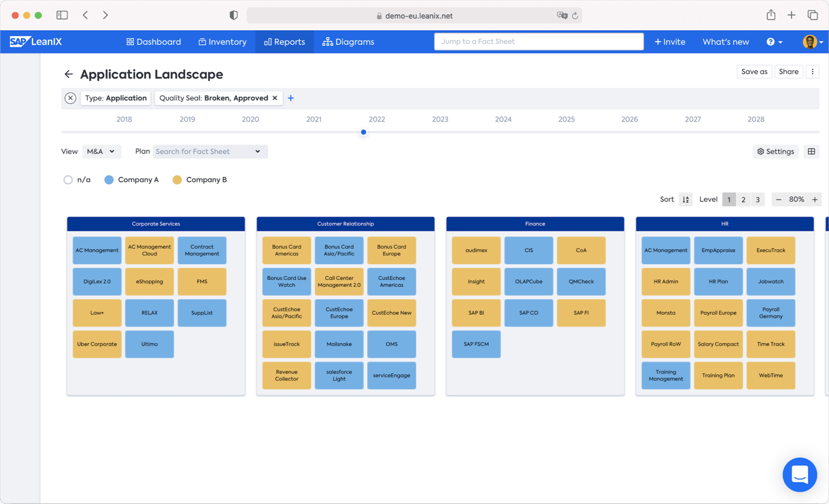Image resolution: width=829 pixels, height=504 pixels.
Task: Toggle the n/a legend circle
Action: [68, 180]
